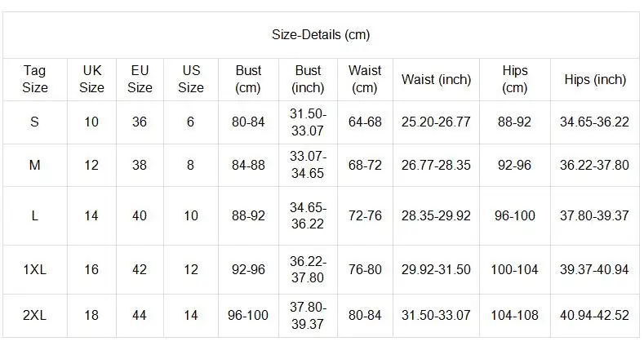The height and width of the screenshot is (359, 644).
Task: Select the Bust (cm) header cell
Action: pyautogui.click(x=248, y=79)
